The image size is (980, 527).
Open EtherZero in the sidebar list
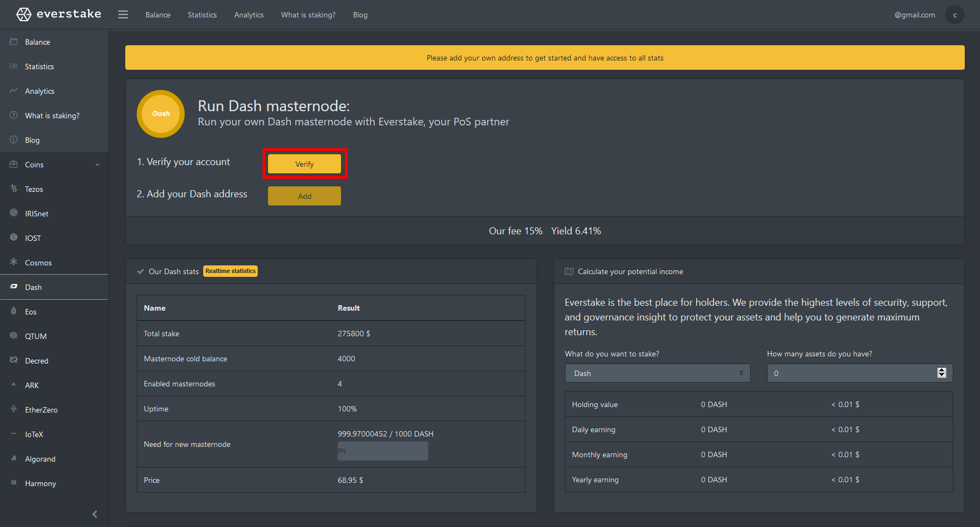point(41,410)
